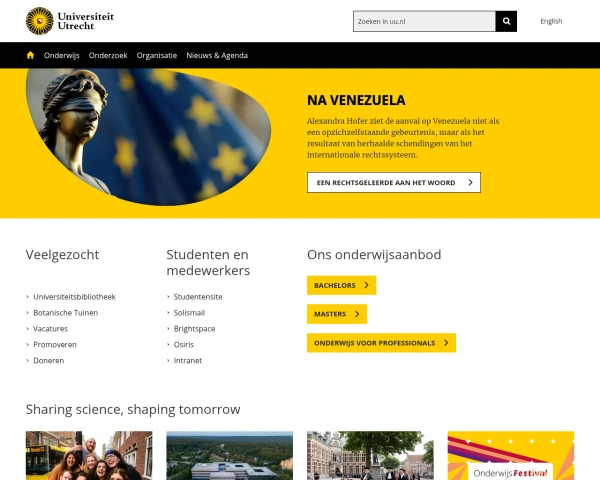Open the historic building square photo card
This screenshot has height=480, width=600.
tap(370, 456)
